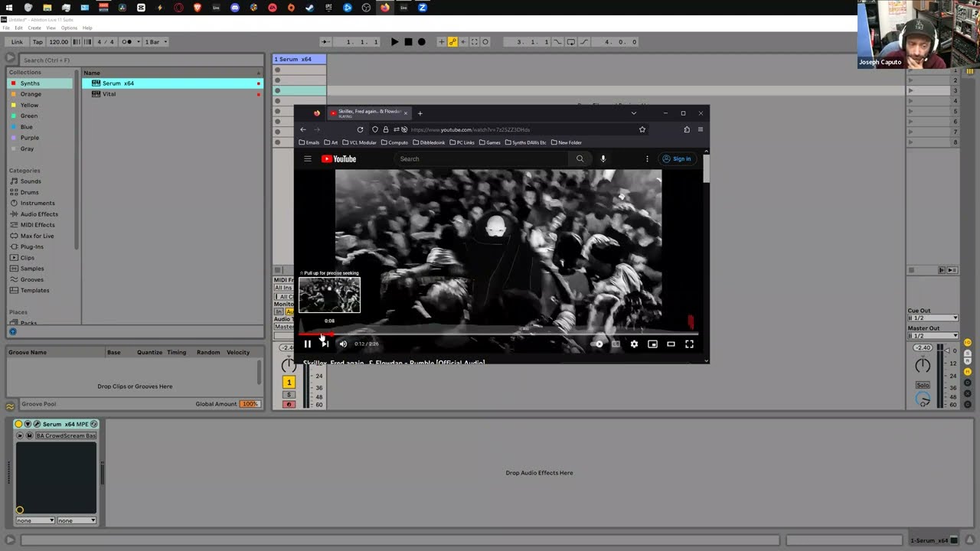Click the browser Search (Ctrl + F) field
The image size is (980, 551).
point(142,60)
